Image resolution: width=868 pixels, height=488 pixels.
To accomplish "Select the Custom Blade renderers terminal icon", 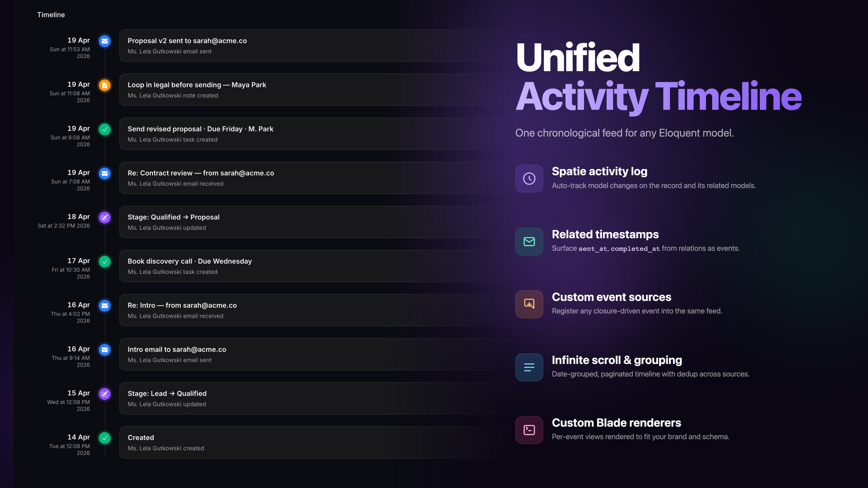I will (x=529, y=430).
